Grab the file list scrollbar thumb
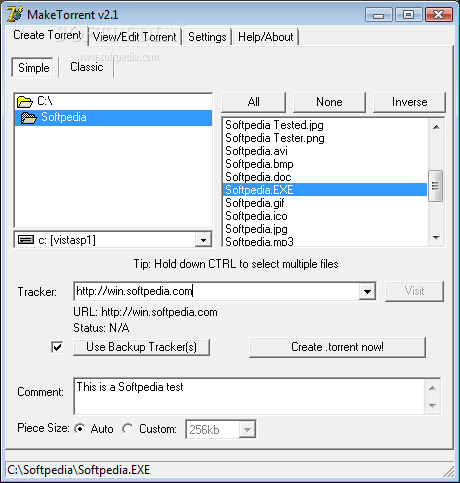The image size is (460, 483). coord(435,186)
